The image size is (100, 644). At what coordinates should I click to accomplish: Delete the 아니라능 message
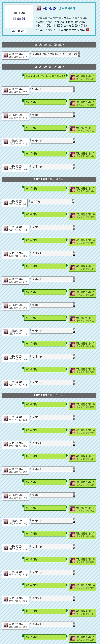(74, 88)
